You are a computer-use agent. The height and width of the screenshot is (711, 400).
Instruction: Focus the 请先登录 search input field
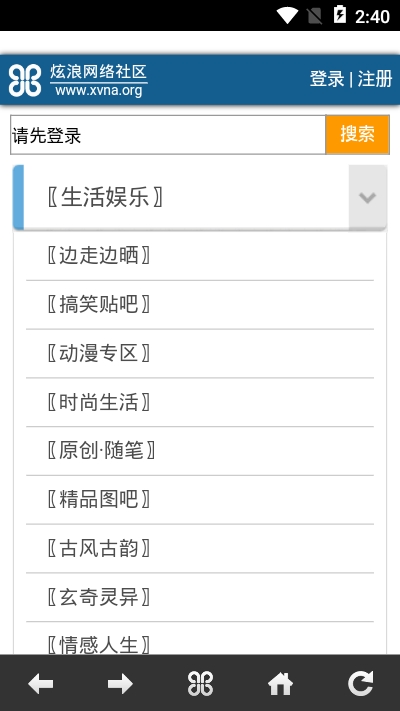[168, 135]
